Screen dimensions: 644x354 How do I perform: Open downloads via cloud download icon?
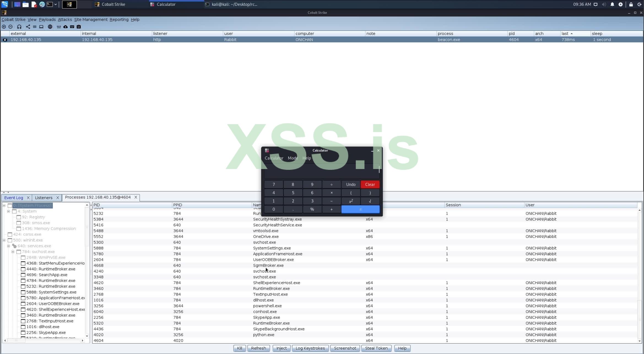[65, 27]
